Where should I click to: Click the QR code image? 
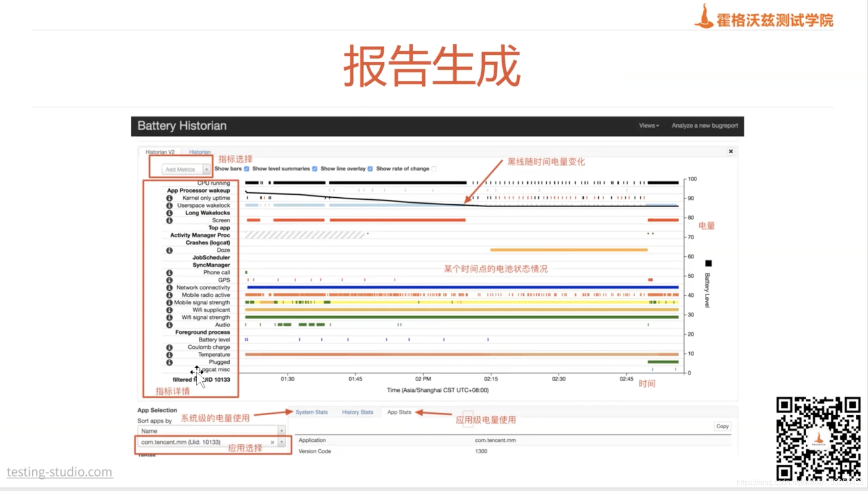(x=818, y=439)
